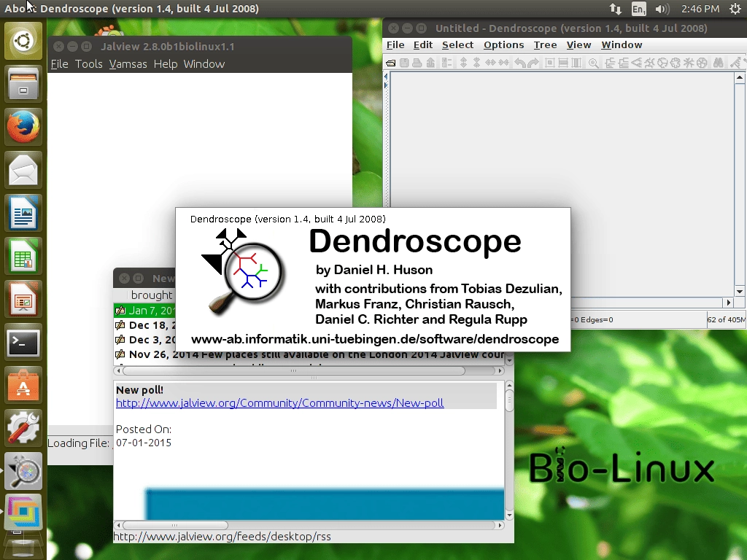This screenshot has width=747, height=560.
Task: Open the Select menu in Dendroscope
Action: tap(457, 44)
